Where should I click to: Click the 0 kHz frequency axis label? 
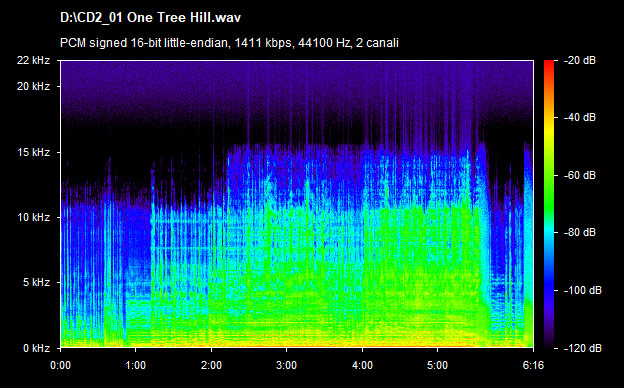(x=36, y=348)
